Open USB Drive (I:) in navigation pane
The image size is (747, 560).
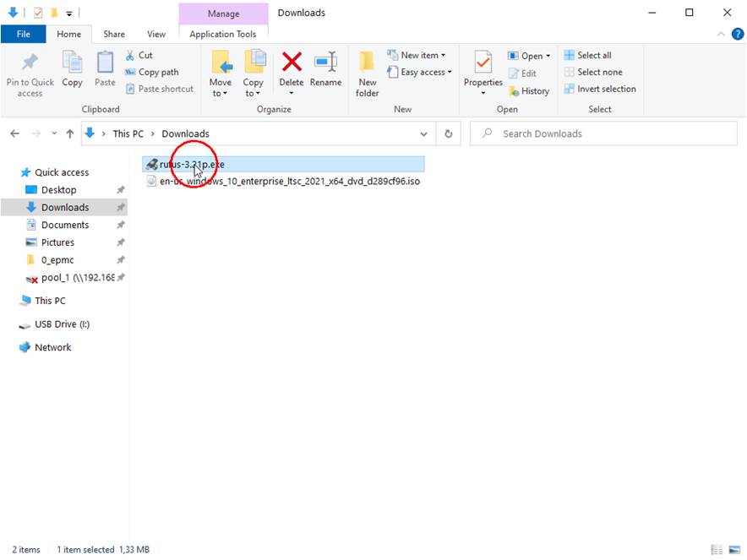62,324
